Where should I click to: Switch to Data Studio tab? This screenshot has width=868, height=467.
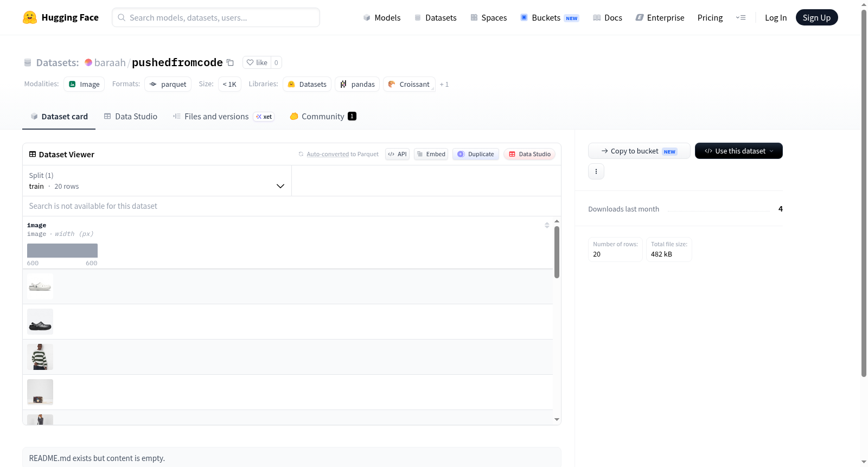pos(130,117)
